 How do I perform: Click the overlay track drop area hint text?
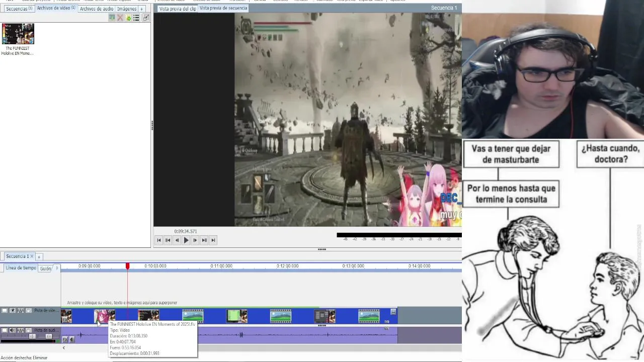click(122, 303)
